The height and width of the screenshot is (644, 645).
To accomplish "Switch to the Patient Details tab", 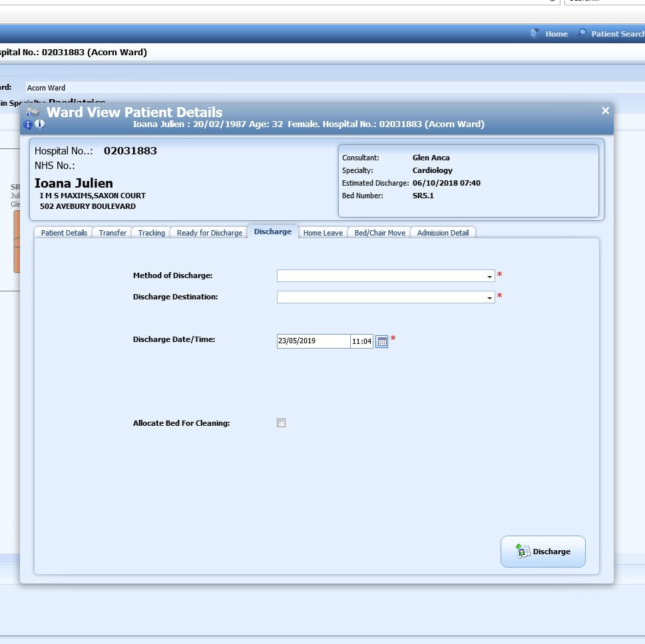I will [64, 233].
